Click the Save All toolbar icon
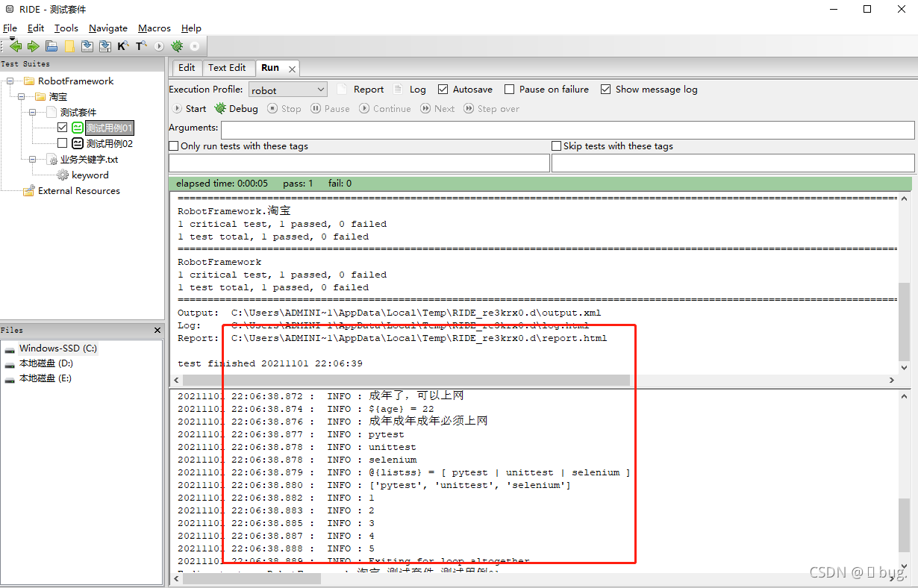Screen dimensions: 918x588 tap(105, 46)
